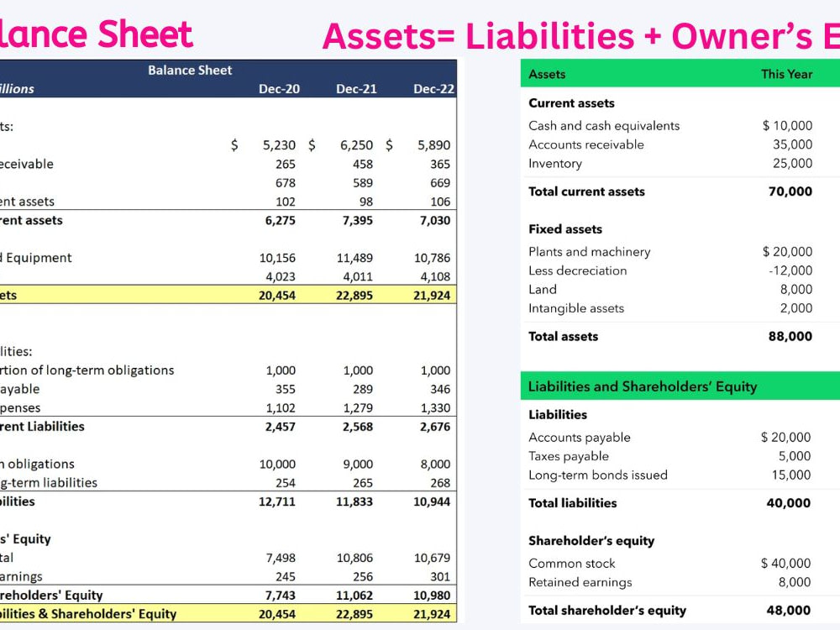Click the Dec-20 column header
The image size is (840, 630).
280,87
